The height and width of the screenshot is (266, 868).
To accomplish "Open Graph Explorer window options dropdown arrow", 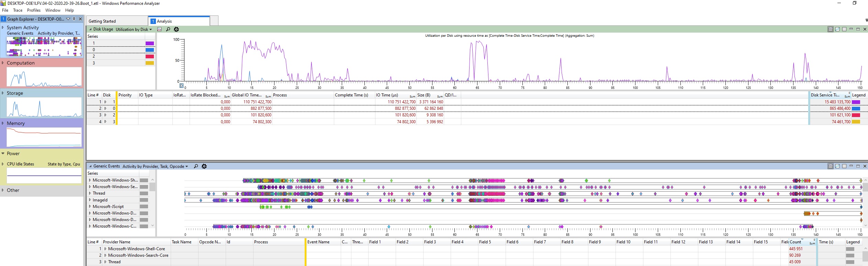I will [68, 19].
